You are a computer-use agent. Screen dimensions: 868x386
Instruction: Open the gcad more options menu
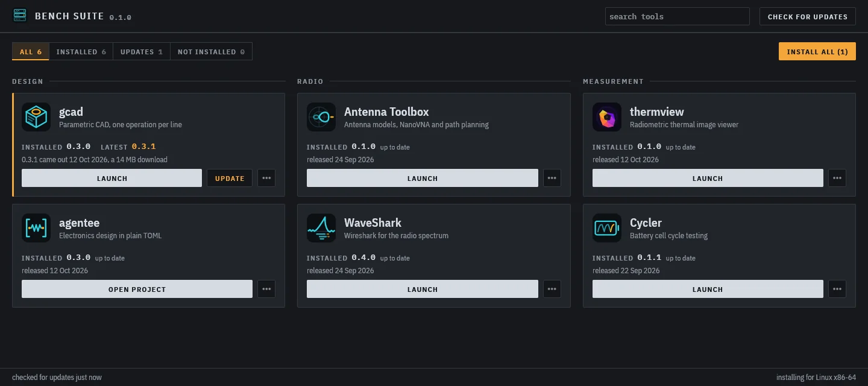pyautogui.click(x=266, y=178)
